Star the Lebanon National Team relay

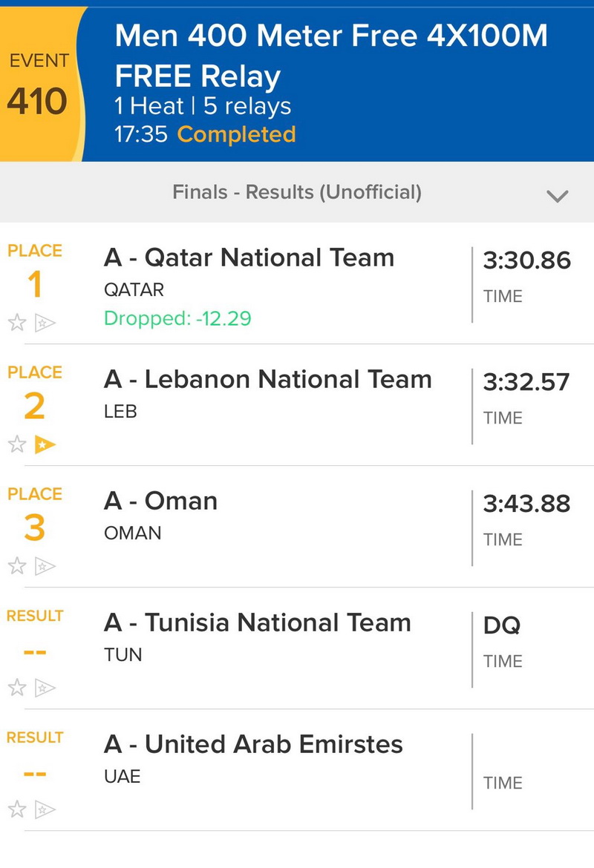coord(17,444)
